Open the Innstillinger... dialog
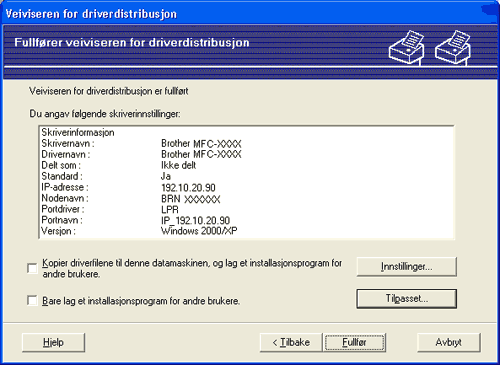This screenshot has height=365, width=500. point(406,266)
